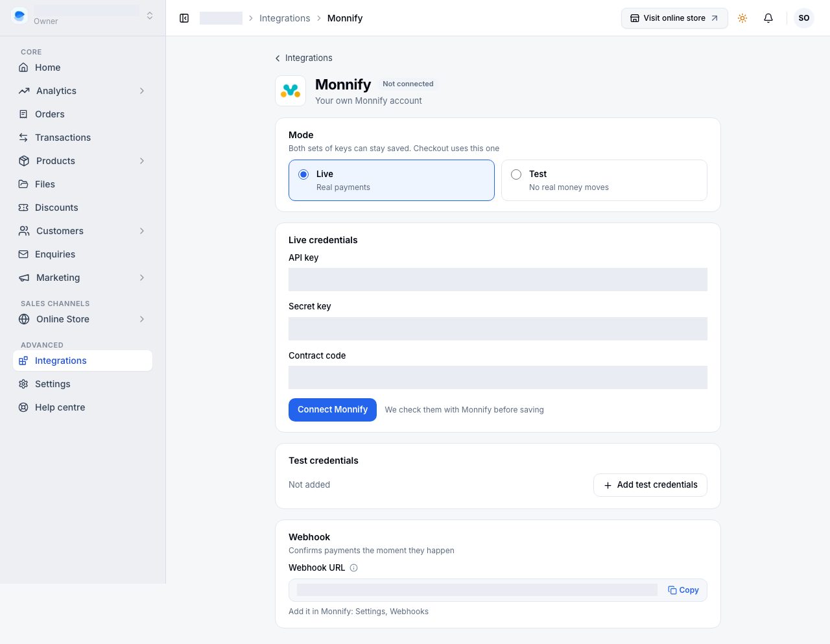This screenshot has height=644, width=830.
Task: Click Visit online store button
Action: click(674, 18)
